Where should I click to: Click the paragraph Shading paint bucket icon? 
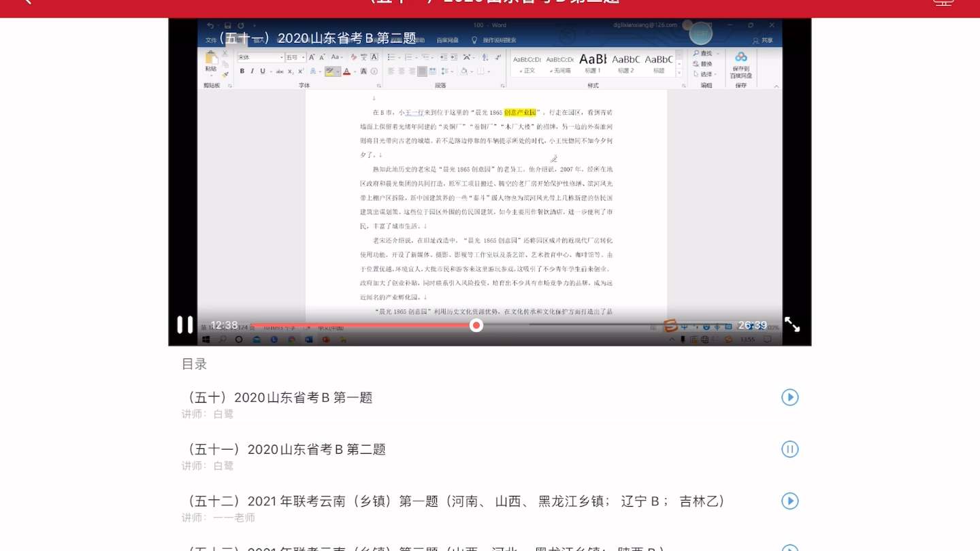[x=463, y=71]
